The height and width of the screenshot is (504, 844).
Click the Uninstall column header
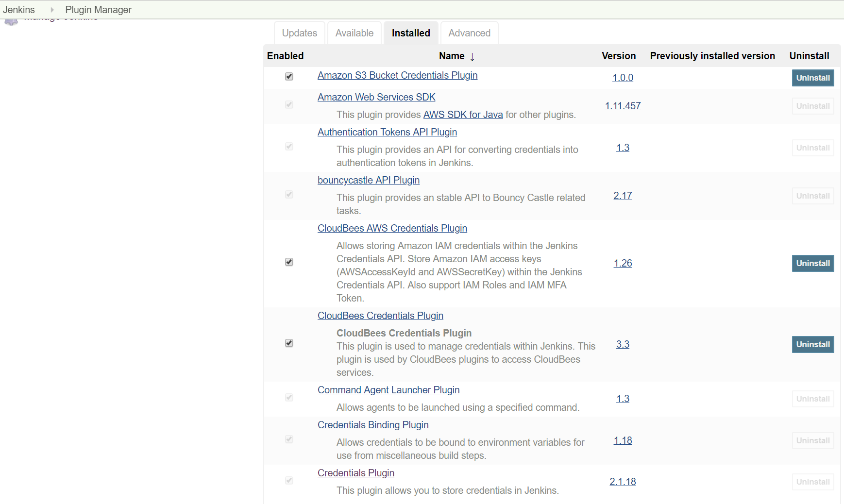809,56
